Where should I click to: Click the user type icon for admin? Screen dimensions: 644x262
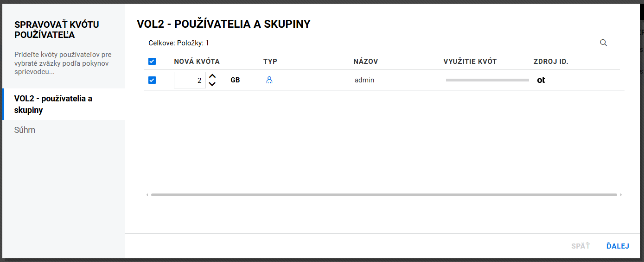(x=269, y=80)
